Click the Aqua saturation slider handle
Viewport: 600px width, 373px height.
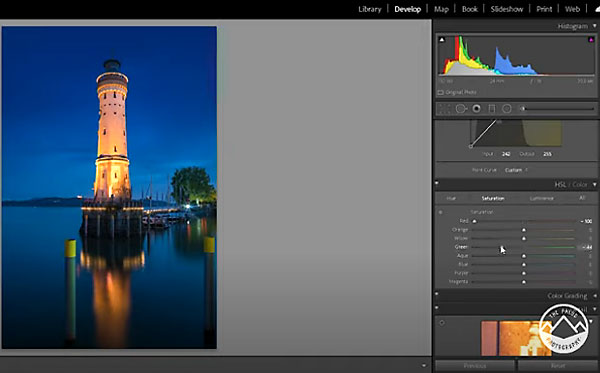[x=524, y=256]
